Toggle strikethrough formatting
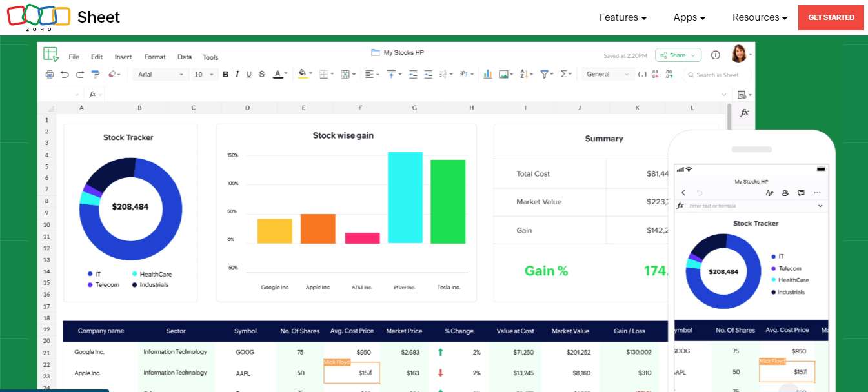Screen dimensions: 868x392 pos(261,75)
